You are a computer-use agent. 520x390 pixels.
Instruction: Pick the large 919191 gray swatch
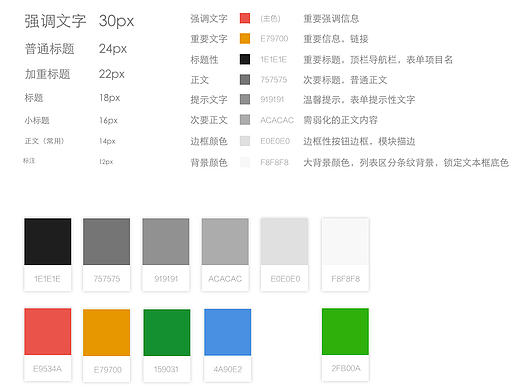pos(166,242)
